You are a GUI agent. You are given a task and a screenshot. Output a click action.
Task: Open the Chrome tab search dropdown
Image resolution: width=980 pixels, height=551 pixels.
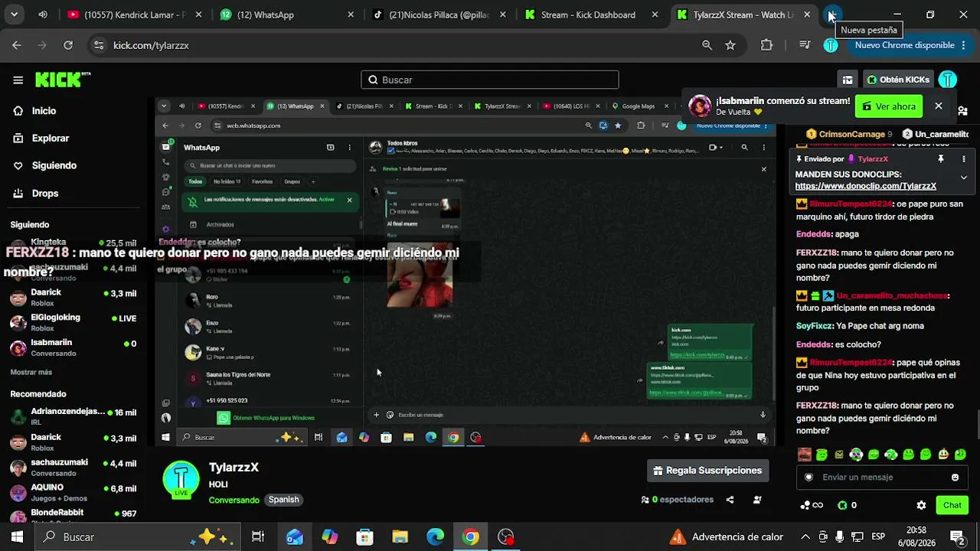click(14, 15)
